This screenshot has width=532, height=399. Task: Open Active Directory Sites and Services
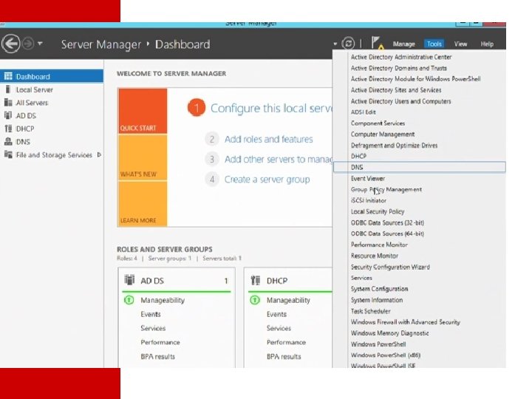tap(396, 90)
